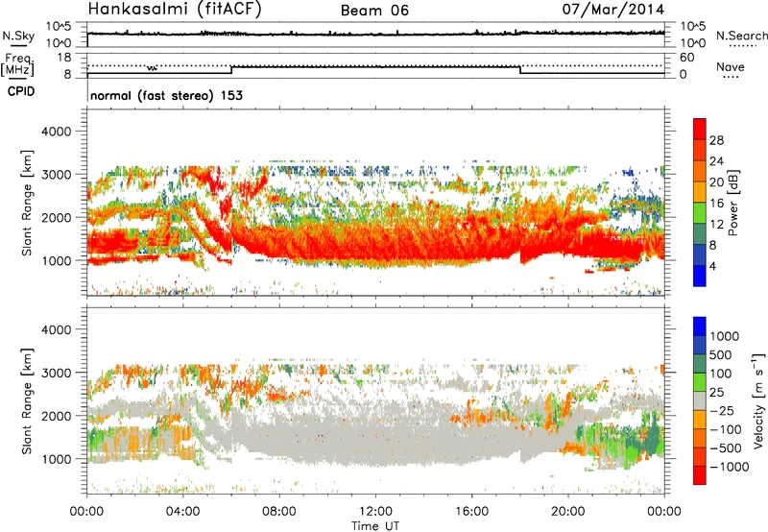The width and height of the screenshot is (768, 532).
Task: Click '1000' on the velocity panel range axis
Action: tap(57, 459)
